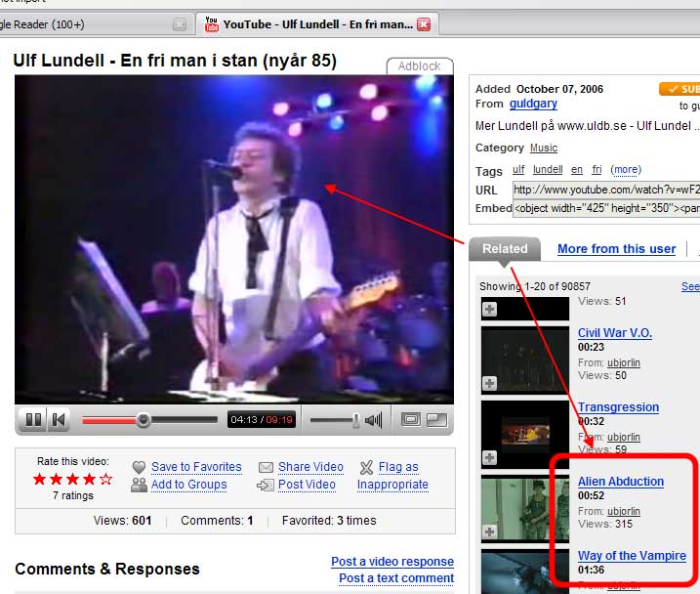Switch the player to full-screen view icon
700x594 pixels.
436,419
